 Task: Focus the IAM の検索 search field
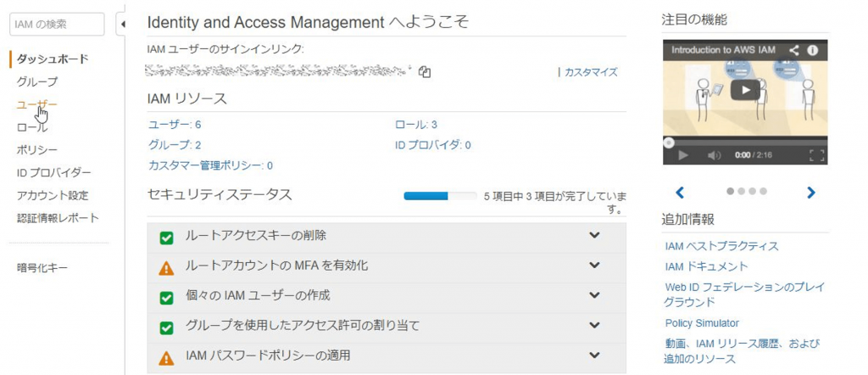coord(57,25)
